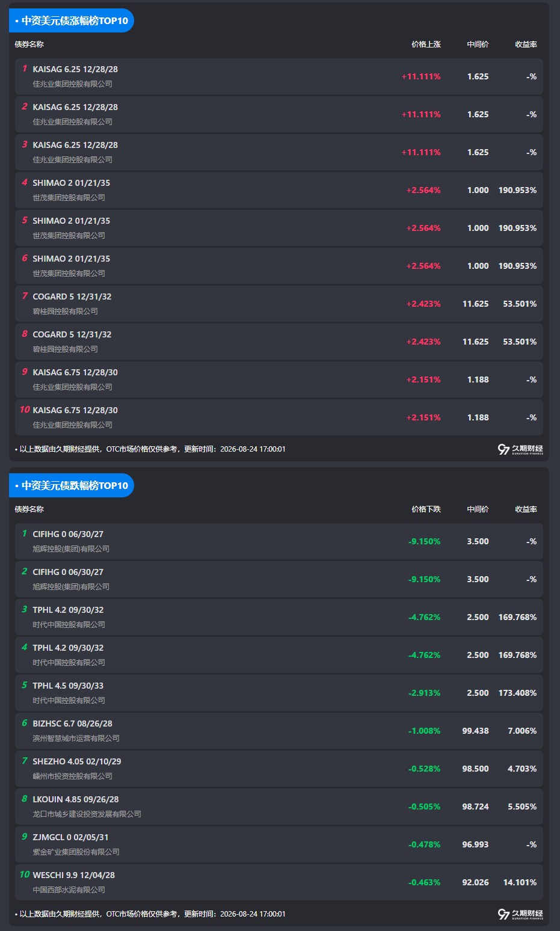This screenshot has height=931, width=560.
Task: Open gainers rank 3 KAISAG 6.25 12/28/28
Action: point(279,152)
